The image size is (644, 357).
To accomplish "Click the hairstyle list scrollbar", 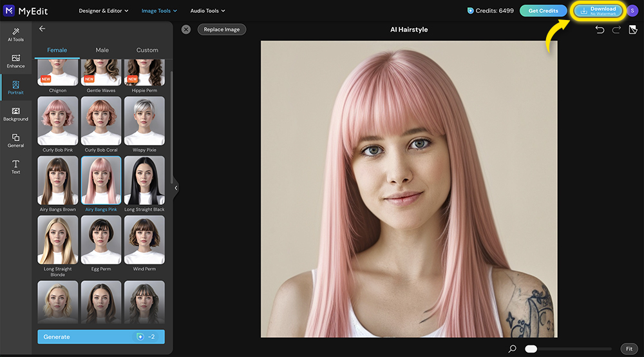I will [x=171, y=128].
